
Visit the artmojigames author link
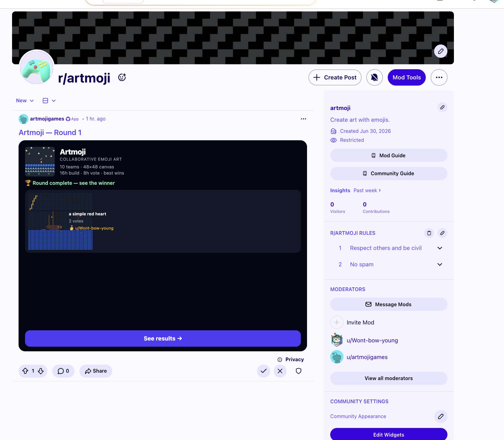coord(47,119)
